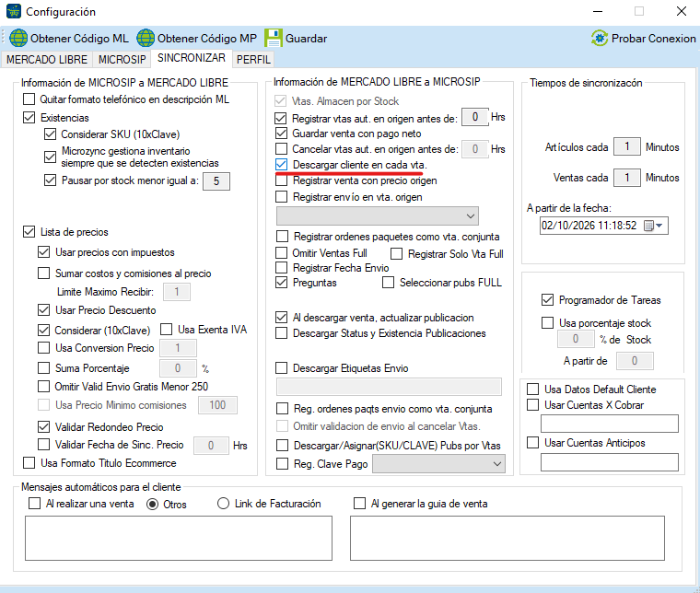Select the Otros radio button

pos(152,505)
